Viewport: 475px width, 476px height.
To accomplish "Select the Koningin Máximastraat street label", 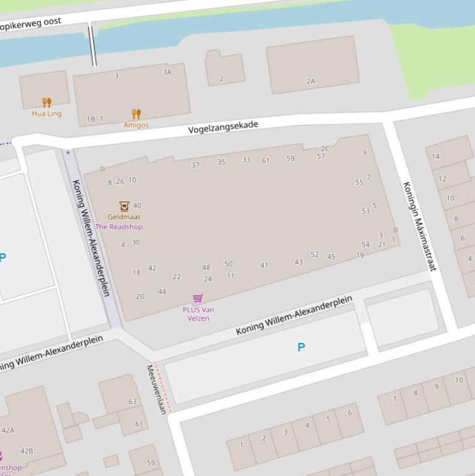I will click(419, 226).
